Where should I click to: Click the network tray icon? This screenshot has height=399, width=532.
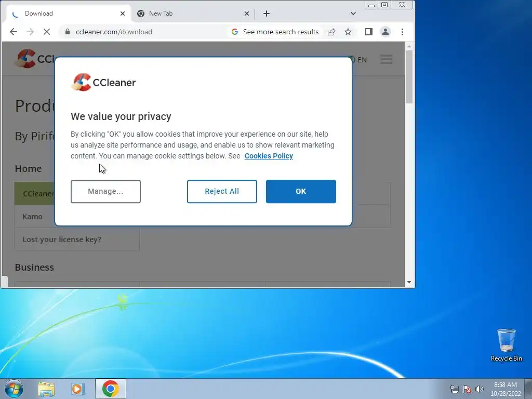pyautogui.click(x=454, y=389)
